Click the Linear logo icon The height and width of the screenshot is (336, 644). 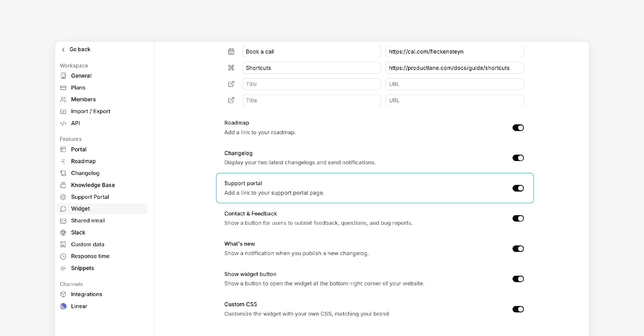[x=63, y=306]
